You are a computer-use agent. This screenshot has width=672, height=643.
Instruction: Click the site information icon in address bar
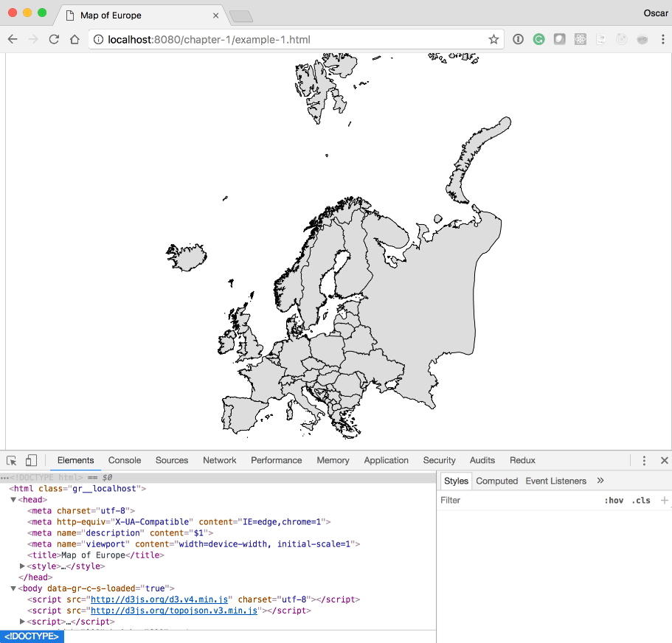coord(97,40)
